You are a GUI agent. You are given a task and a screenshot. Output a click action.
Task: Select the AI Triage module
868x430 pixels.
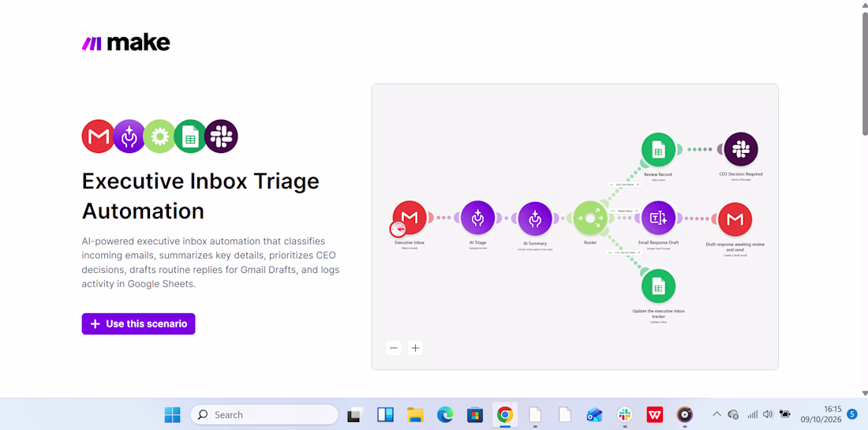click(x=477, y=218)
